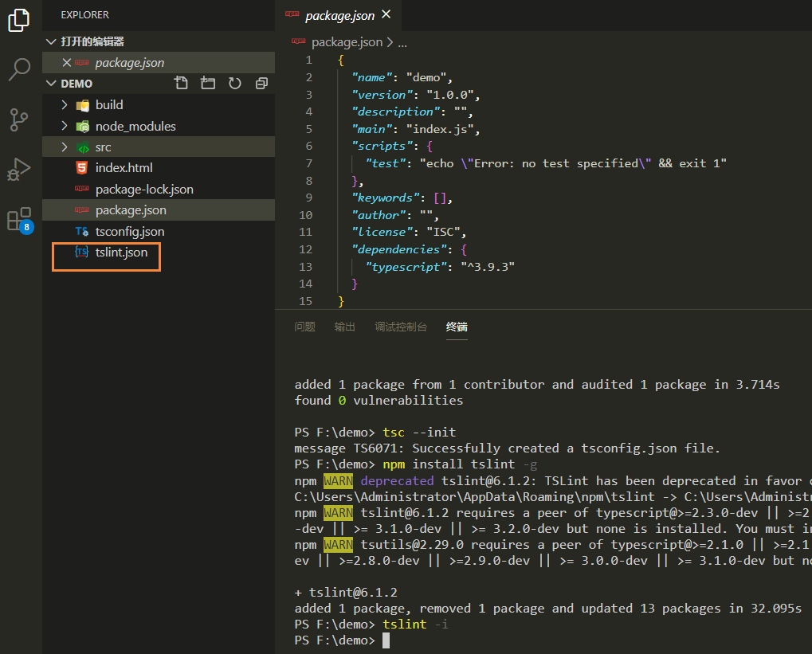812x654 pixels.
Task: Click the src folder icon
Action: (82, 147)
